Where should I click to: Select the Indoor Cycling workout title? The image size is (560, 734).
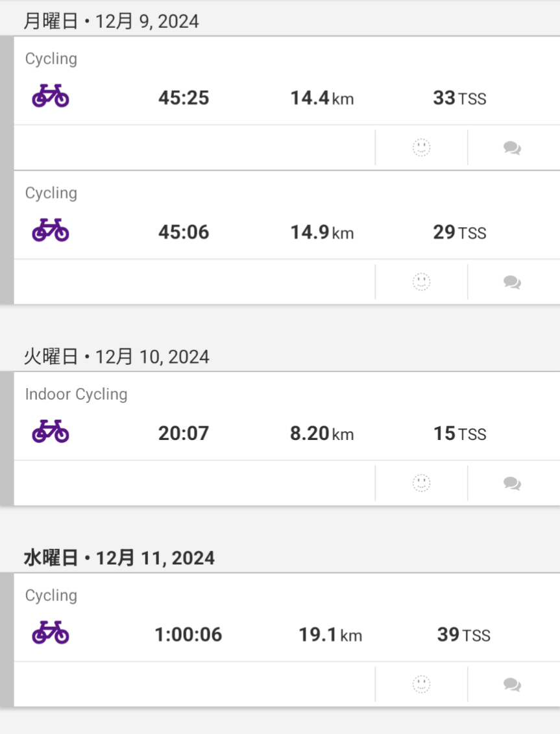point(76,394)
